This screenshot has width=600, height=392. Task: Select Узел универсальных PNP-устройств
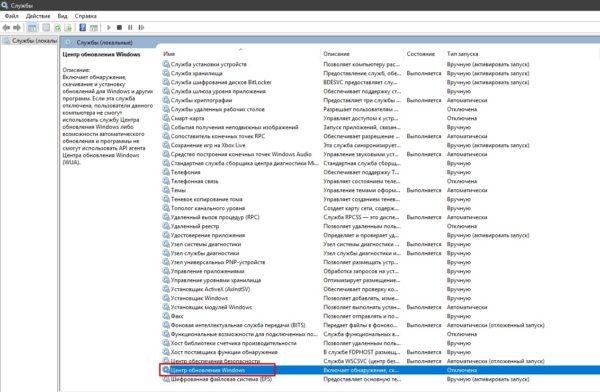(x=218, y=262)
